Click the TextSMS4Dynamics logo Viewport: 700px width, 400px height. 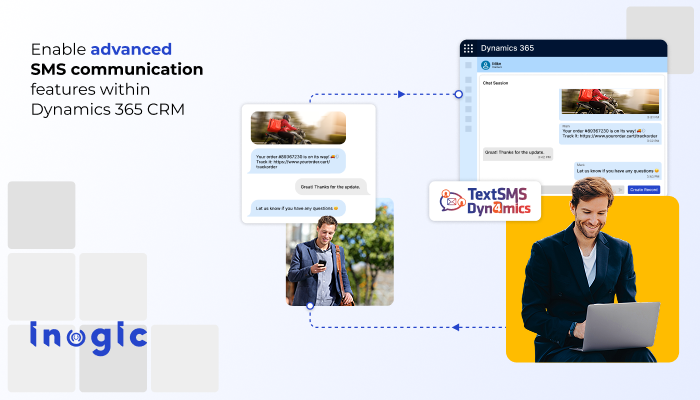tap(485, 201)
